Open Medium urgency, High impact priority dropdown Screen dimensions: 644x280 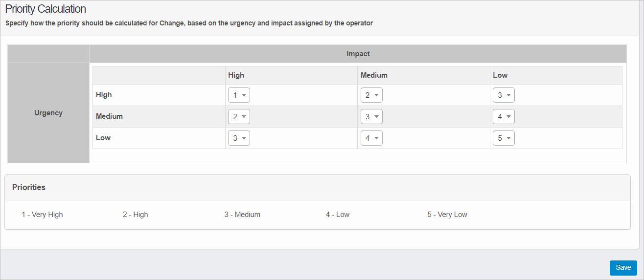[239, 117]
